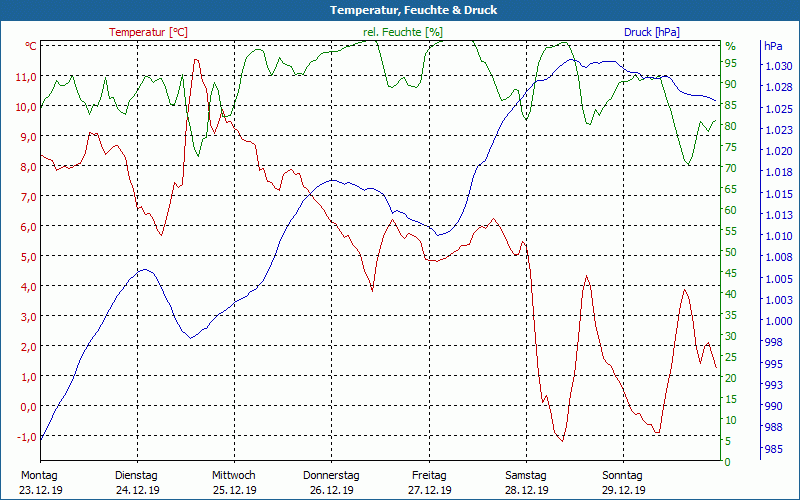Click the date '24.12.19'
800x500 pixels.
pyautogui.click(x=138, y=490)
